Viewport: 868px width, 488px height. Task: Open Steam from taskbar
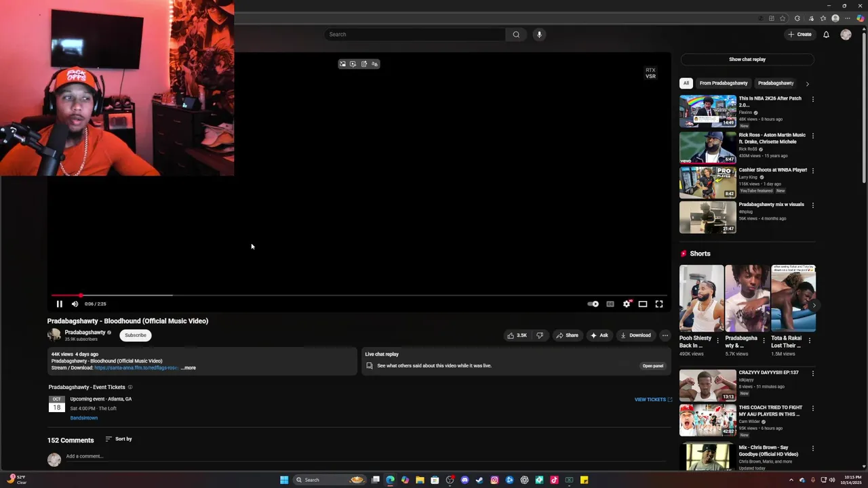coord(479,480)
